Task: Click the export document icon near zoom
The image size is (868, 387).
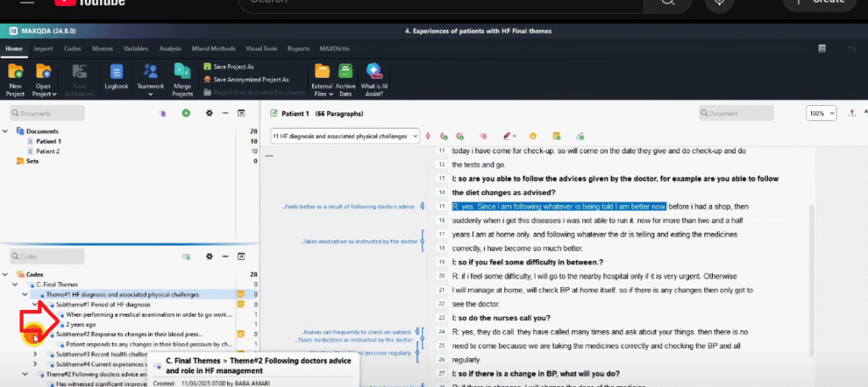Action: click(852, 113)
